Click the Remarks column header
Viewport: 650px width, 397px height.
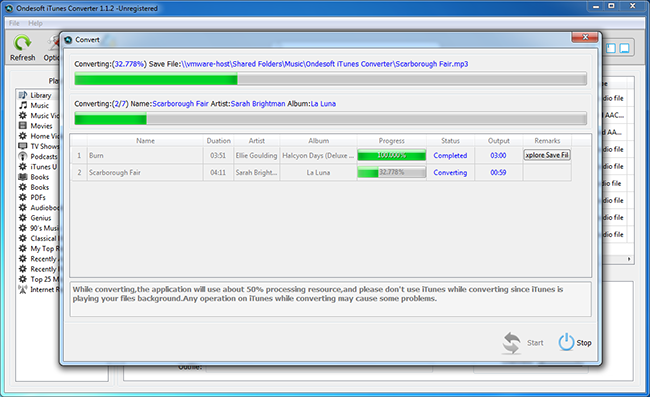click(x=547, y=141)
